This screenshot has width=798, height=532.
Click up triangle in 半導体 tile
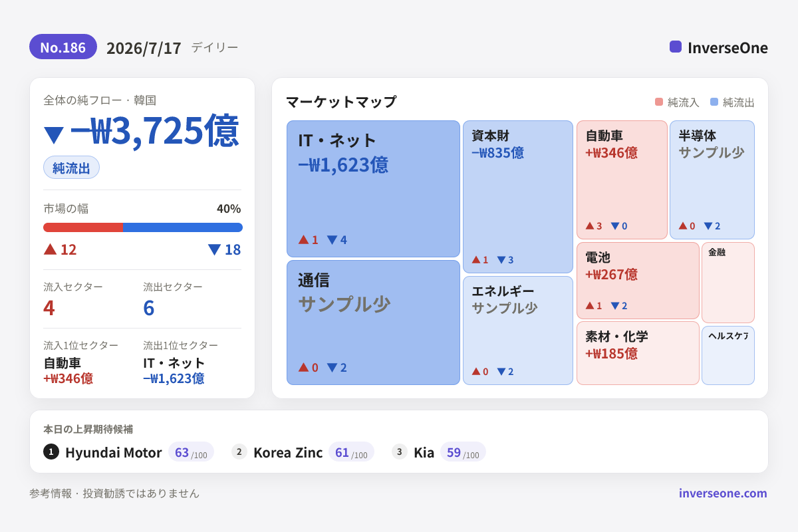coord(683,225)
